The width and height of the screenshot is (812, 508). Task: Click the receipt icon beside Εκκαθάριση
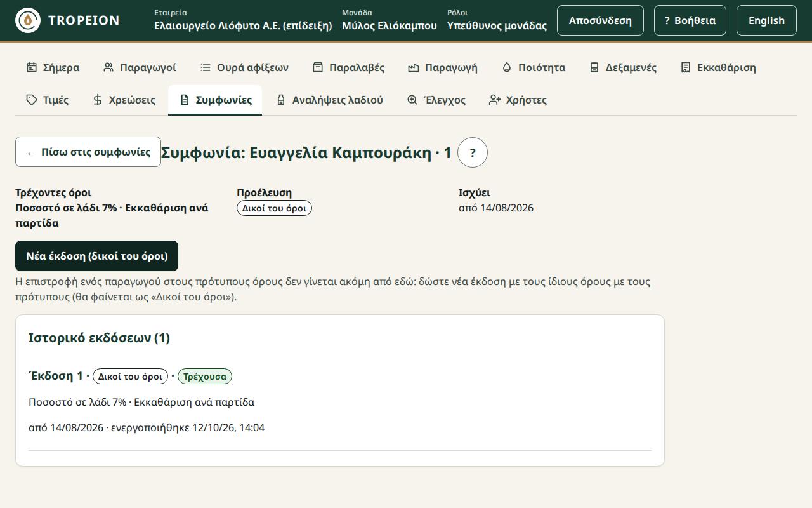click(x=686, y=67)
